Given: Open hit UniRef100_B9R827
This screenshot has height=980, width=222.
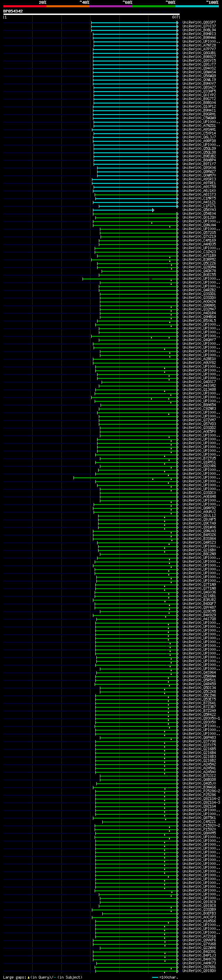Looking at the screenshot, I should pyautogui.click(x=199, y=57).
